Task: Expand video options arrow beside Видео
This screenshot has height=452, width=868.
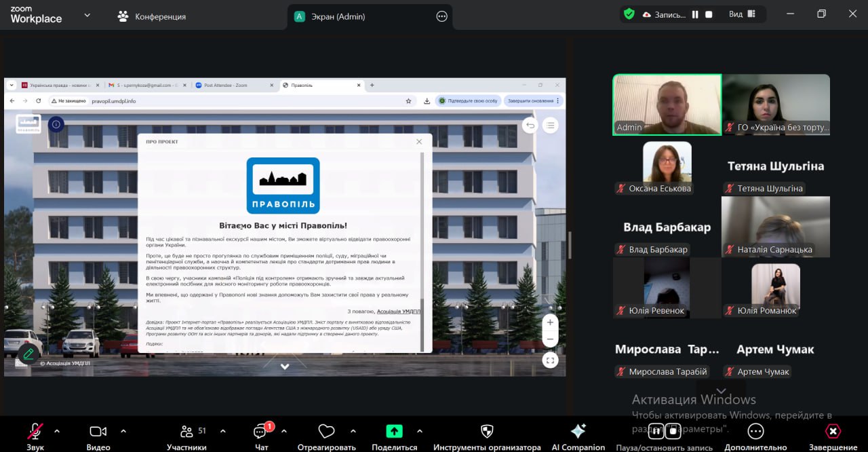Action: [123, 431]
